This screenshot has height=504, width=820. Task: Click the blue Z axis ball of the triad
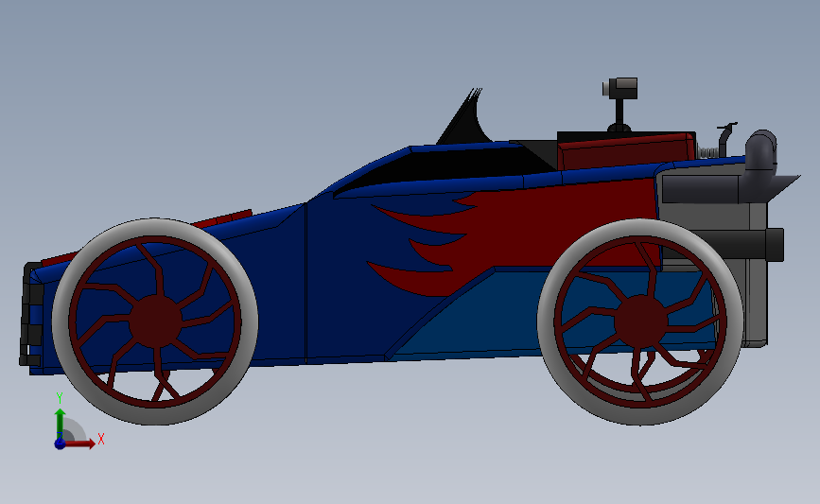tap(60, 443)
